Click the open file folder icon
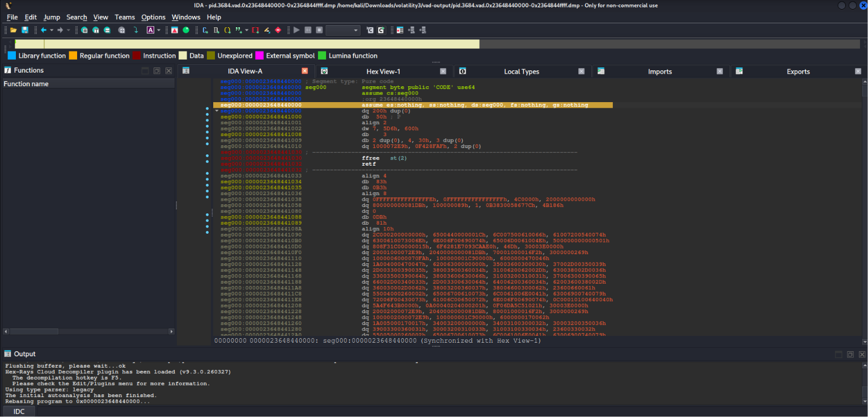 pyautogui.click(x=13, y=30)
